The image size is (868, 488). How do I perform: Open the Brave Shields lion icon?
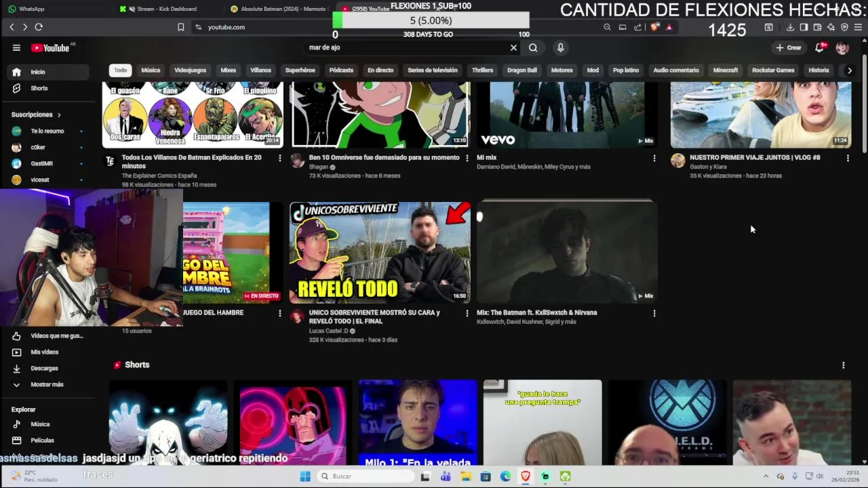tap(656, 27)
